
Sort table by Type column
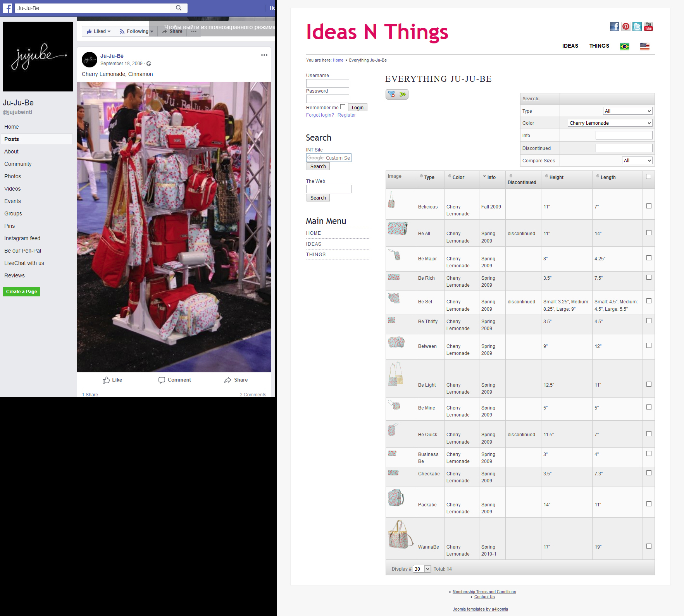tap(429, 177)
